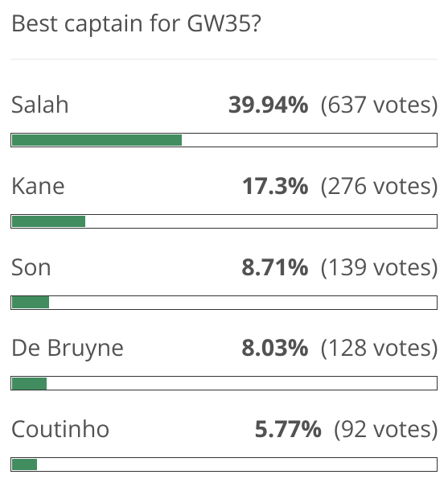Click the Coutinho green result bar

point(24,464)
